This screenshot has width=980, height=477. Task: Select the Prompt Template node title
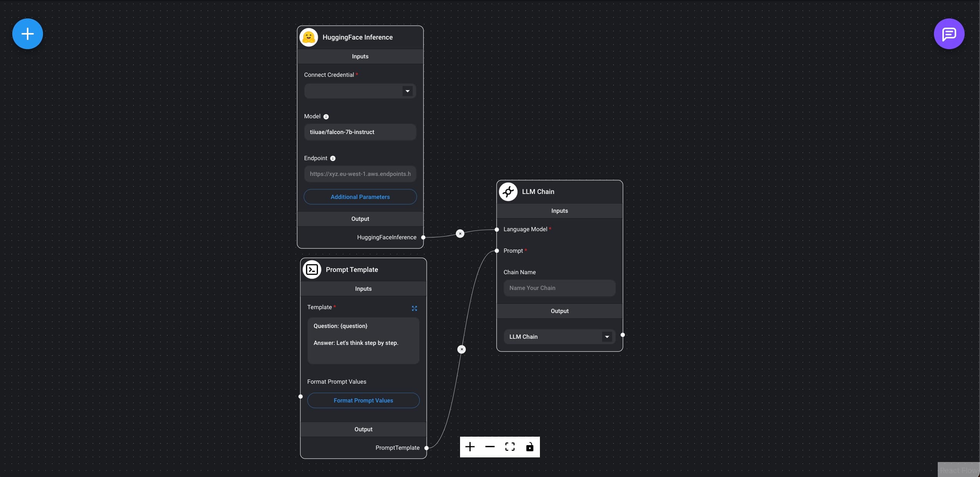point(352,270)
